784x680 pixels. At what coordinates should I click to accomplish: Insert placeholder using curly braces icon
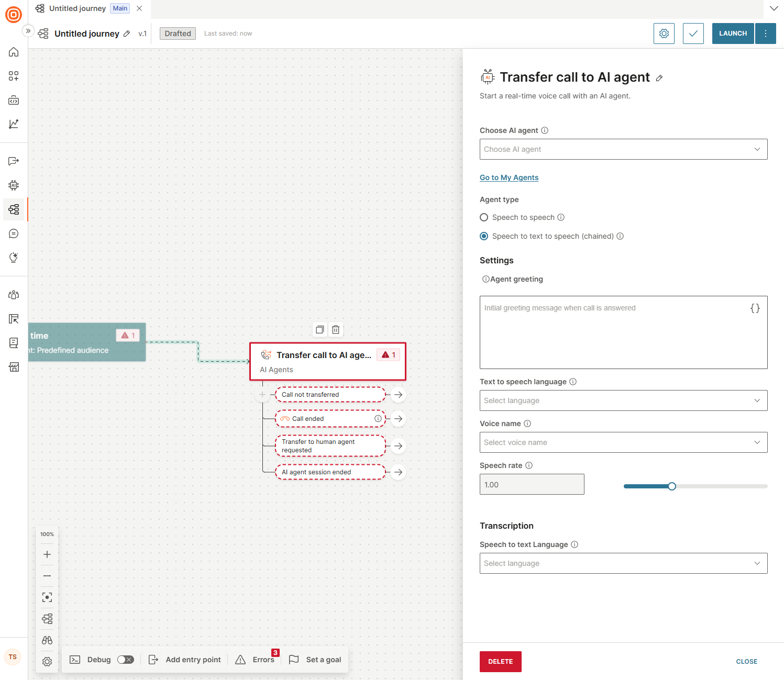(755, 308)
